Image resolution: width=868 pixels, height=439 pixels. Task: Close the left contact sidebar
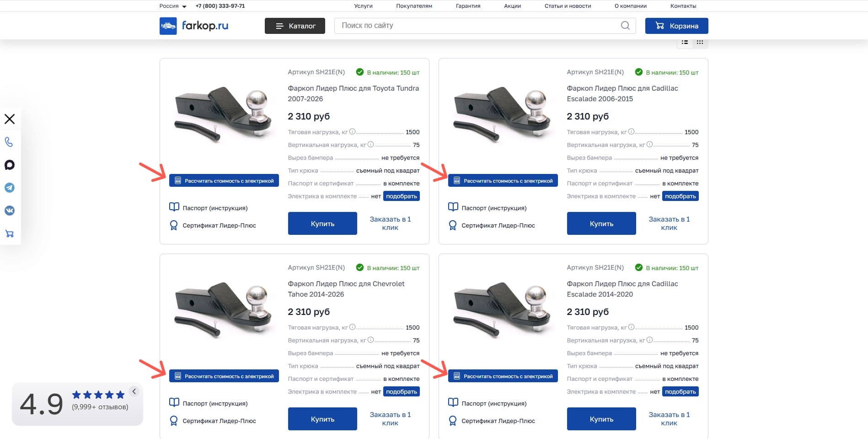(x=9, y=119)
